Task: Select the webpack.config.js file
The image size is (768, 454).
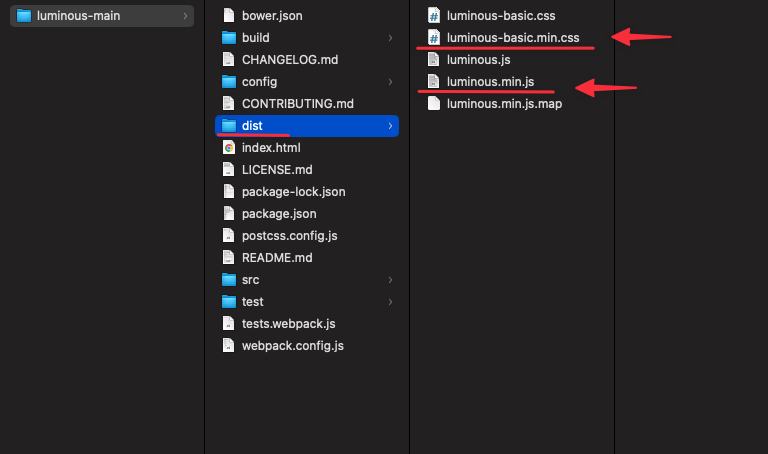Action: pyautogui.click(x=293, y=346)
